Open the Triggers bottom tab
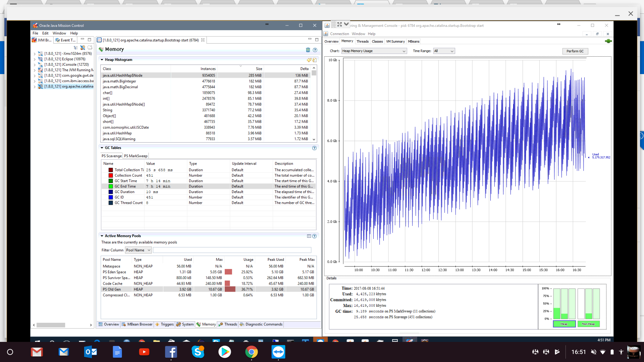 (x=164, y=324)
